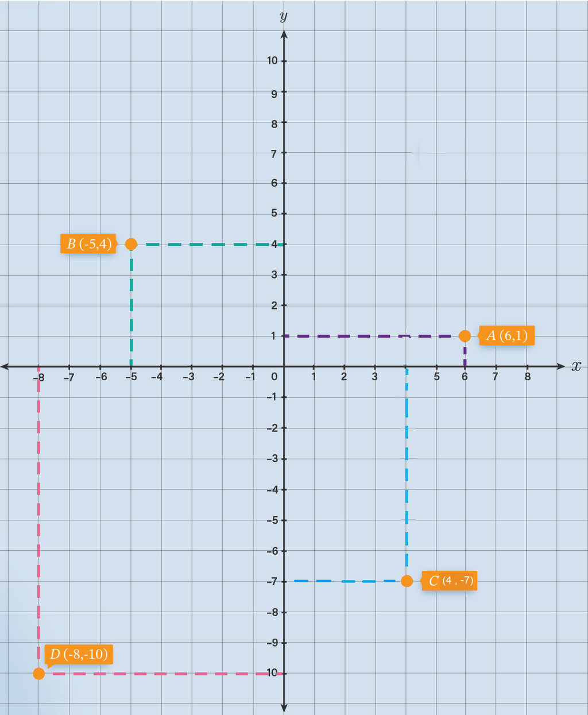This screenshot has height=715, width=588.
Task: Click the orange point C dot
Action: pos(407,581)
